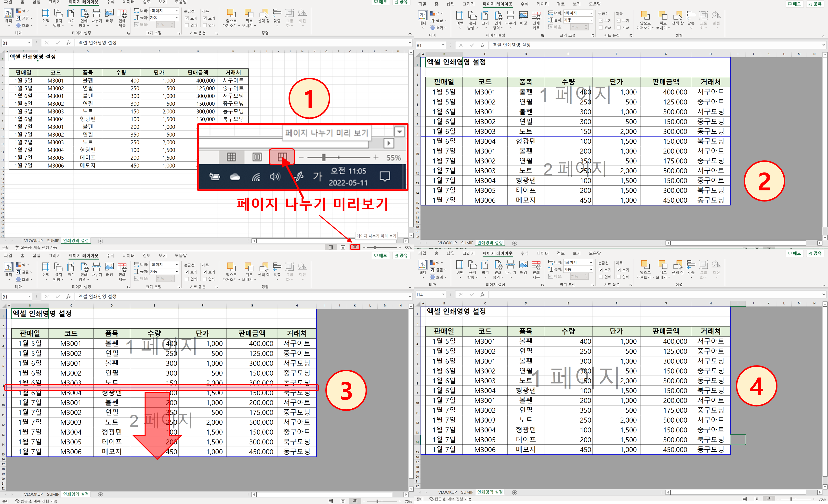The width and height of the screenshot is (828, 504).
Task: Click the zoom slider in panel 1 status bar
Action: [382, 248]
